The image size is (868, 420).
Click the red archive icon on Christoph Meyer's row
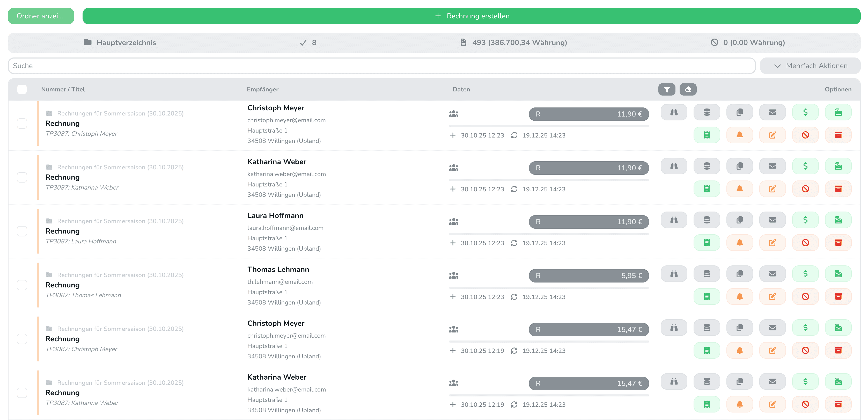[x=839, y=134]
